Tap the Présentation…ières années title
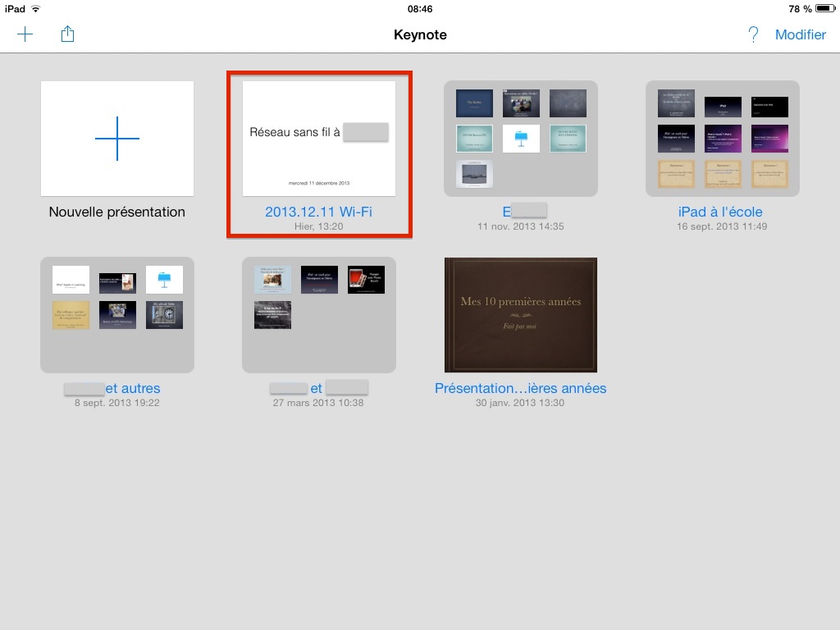Screen dimensions: 840x630 coord(521,388)
